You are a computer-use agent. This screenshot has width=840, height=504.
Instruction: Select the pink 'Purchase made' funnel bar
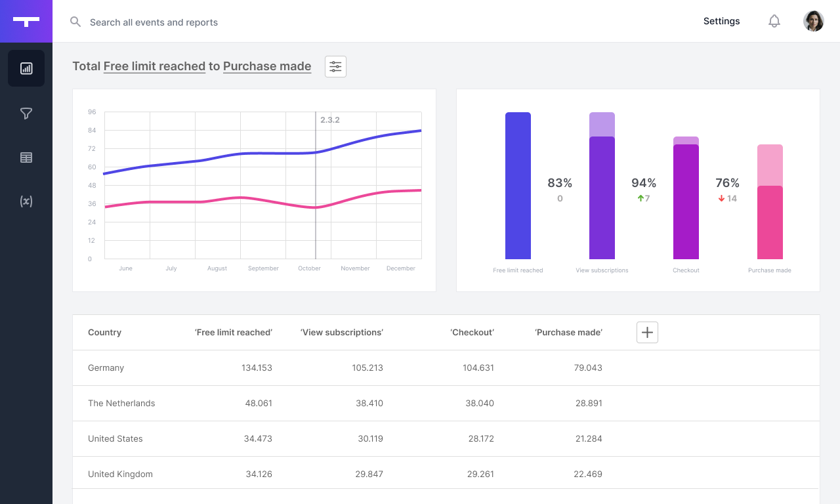click(770, 201)
